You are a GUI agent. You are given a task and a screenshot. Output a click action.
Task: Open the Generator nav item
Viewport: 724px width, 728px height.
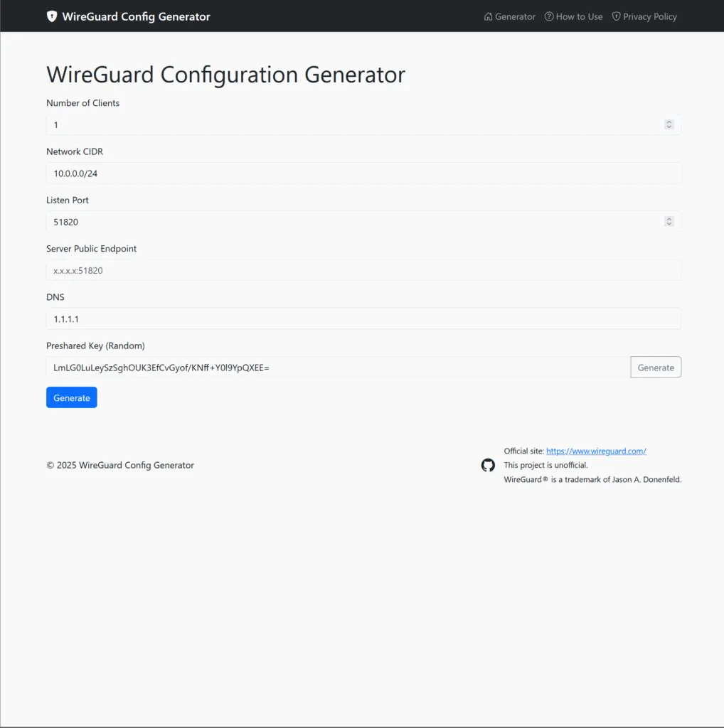[x=509, y=17]
